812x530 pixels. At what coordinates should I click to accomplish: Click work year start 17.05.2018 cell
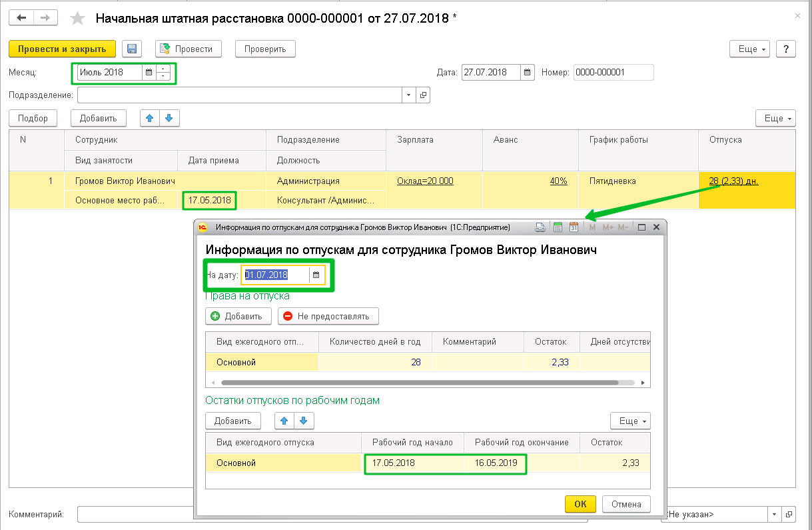(x=413, y=463)
